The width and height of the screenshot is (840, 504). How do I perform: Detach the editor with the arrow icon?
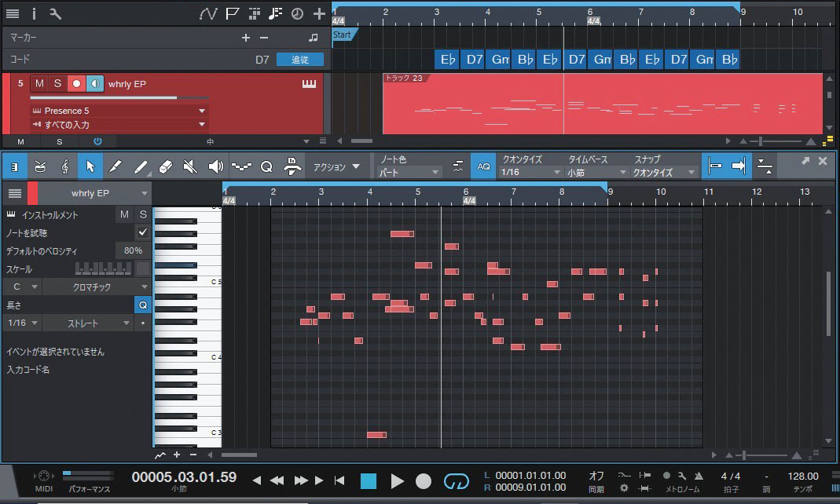coord(805,160)
